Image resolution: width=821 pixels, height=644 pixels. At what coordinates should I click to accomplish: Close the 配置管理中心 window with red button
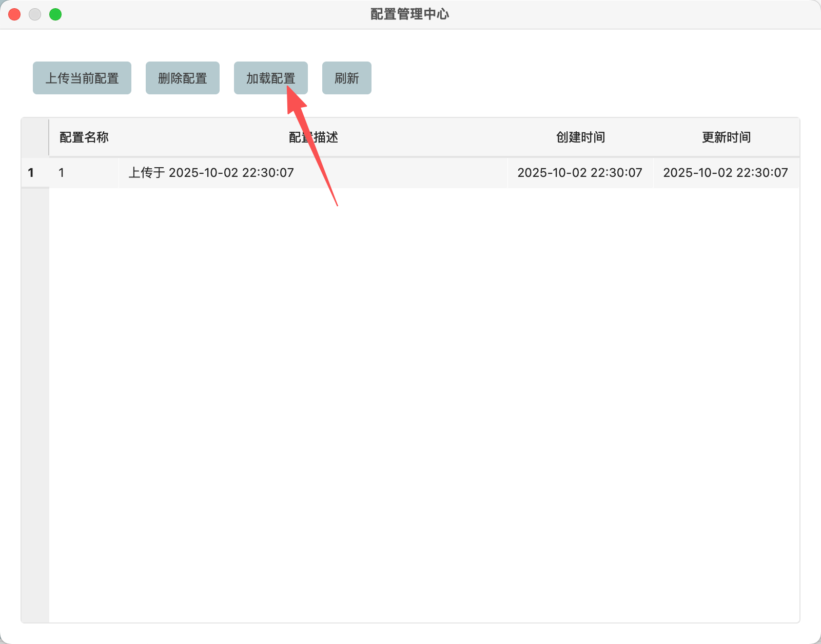(14, 14)
